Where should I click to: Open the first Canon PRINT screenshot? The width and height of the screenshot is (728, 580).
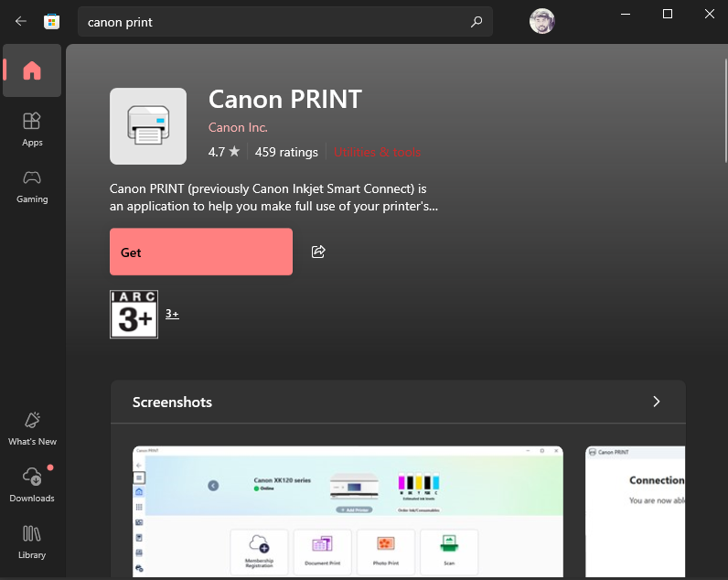pos(348,511)
